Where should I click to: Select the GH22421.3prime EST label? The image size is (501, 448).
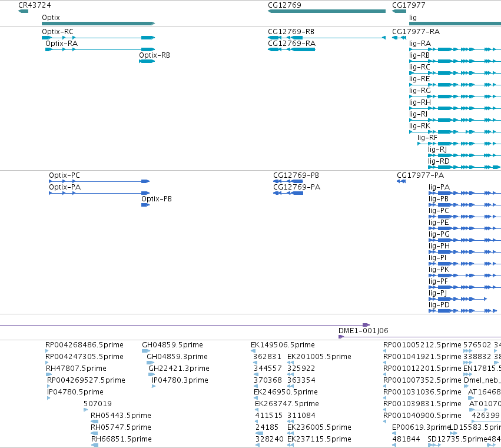(x=179, y=369)
